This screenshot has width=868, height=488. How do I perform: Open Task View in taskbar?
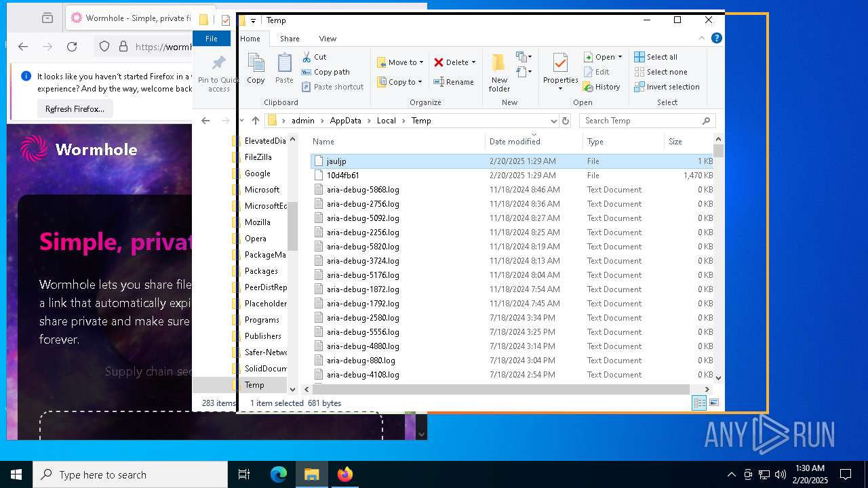point(244,474)
